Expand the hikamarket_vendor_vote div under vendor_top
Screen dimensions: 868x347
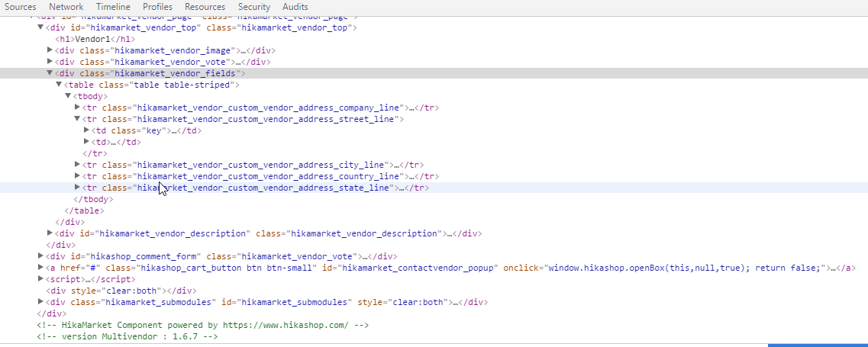coord(50,62)
